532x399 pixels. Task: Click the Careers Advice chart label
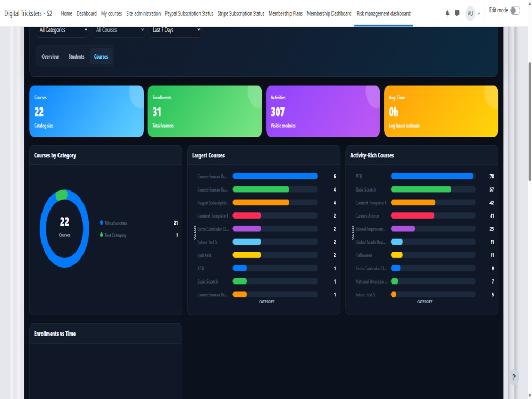click(367, 216)
